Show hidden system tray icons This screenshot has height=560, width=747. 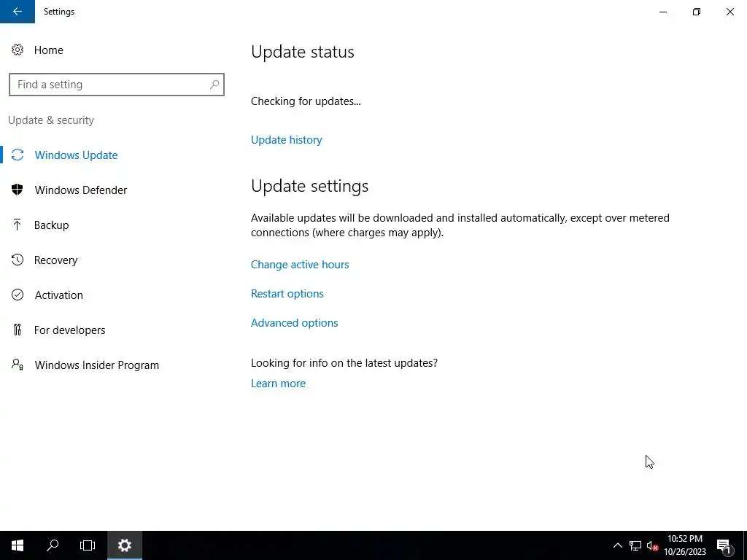[617, 545]
